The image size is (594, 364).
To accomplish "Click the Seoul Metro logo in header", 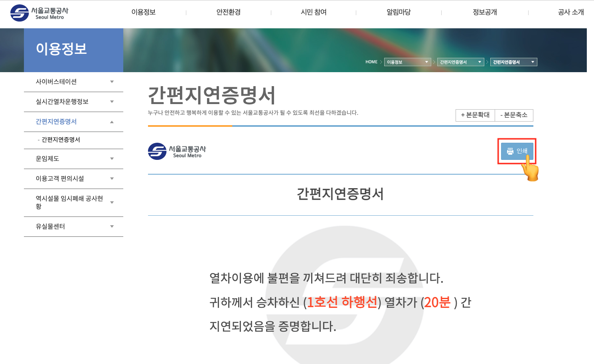I will coord(39,13).
